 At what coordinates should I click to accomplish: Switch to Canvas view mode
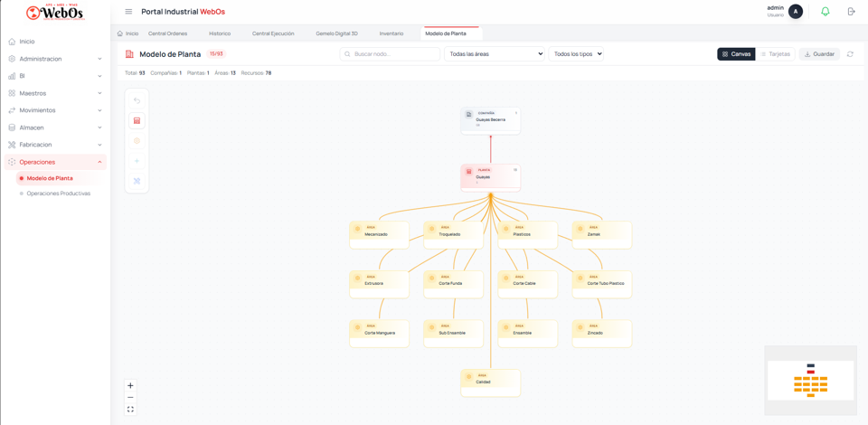click(x=736, y=54)
